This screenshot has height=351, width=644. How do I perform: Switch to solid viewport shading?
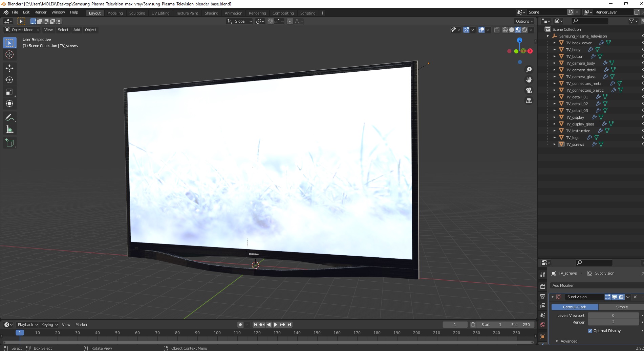pos(512,30)
